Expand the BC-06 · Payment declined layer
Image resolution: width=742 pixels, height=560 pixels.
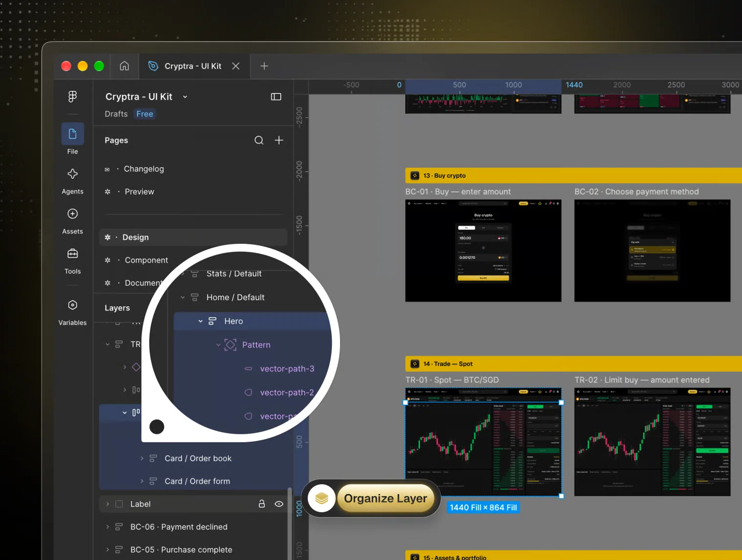point(107,527)
